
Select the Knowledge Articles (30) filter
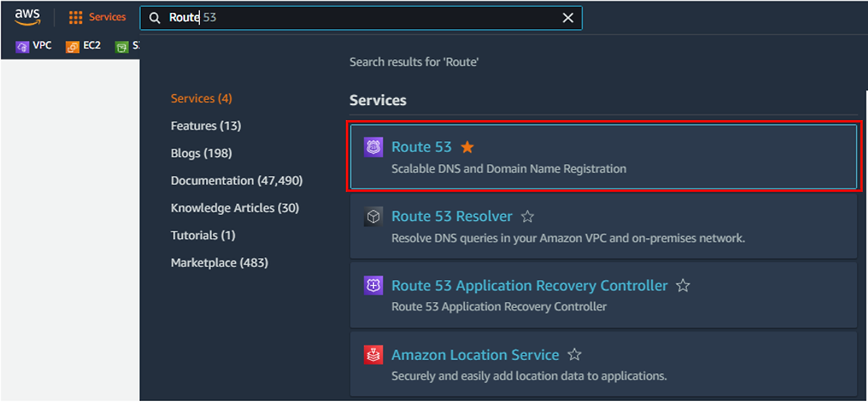[x=235, y=208]
